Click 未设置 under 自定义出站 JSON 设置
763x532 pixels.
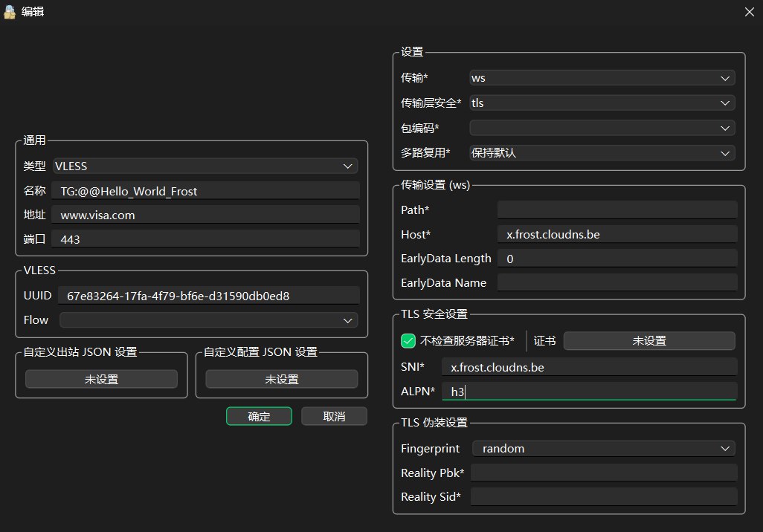101,380
